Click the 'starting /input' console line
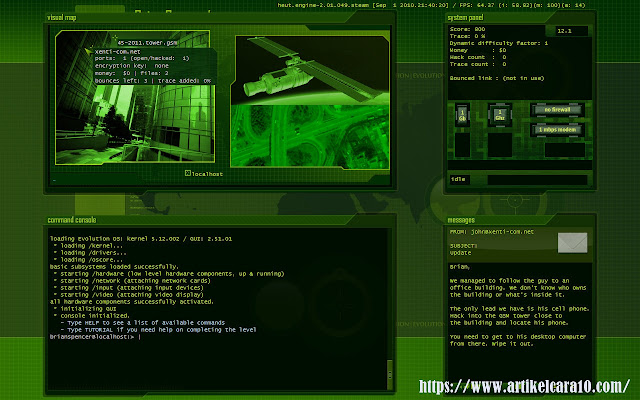The width and height of the screenshot is (640, 400). coord(129,288)
